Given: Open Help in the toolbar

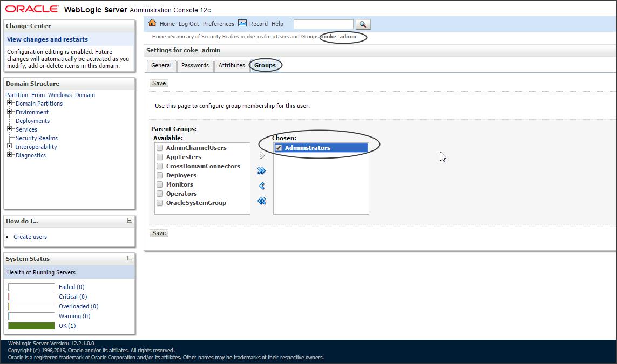Looking at the screenshot, I should (277, 24).
